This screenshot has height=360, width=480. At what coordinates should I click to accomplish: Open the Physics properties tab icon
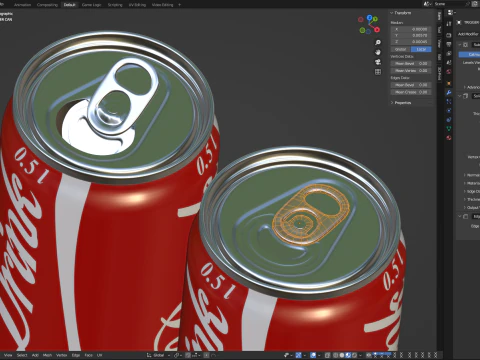tap(449, 110)
